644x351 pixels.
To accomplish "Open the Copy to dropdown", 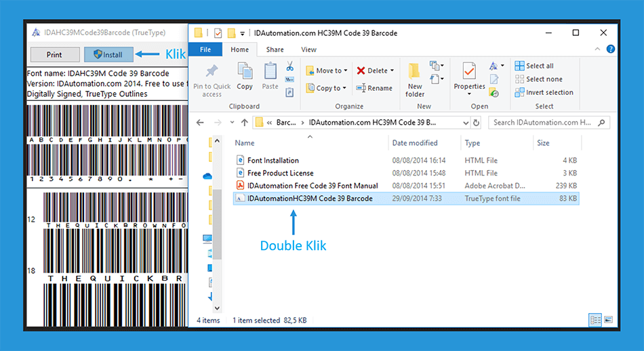I will pyautogui.click(x=327, y=88).
